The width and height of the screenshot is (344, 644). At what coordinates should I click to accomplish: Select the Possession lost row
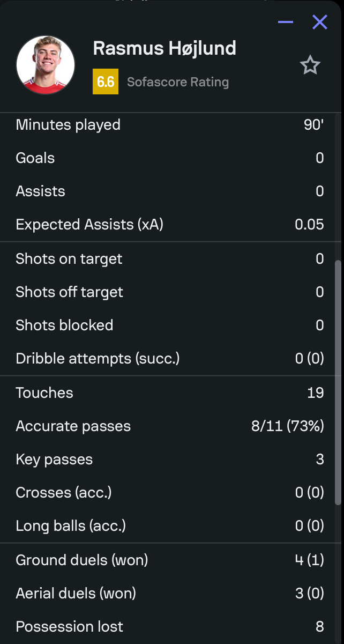(x=170, y=627)
